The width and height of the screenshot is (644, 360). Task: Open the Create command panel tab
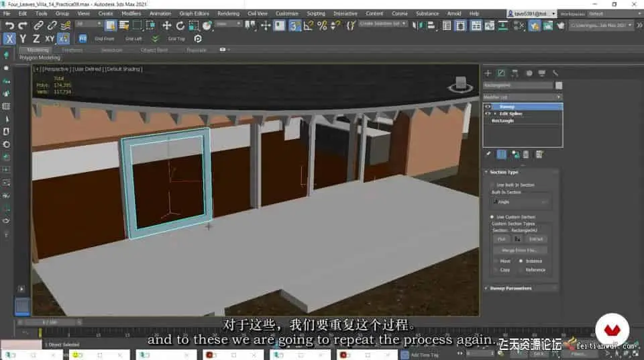tap(488, 73)
